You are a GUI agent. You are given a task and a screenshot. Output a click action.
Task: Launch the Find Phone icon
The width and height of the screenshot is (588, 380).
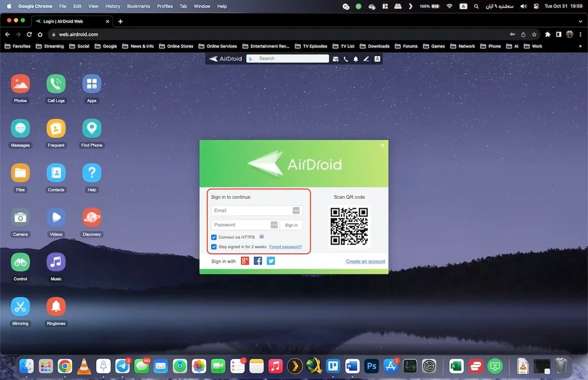[x=91, y=129]
